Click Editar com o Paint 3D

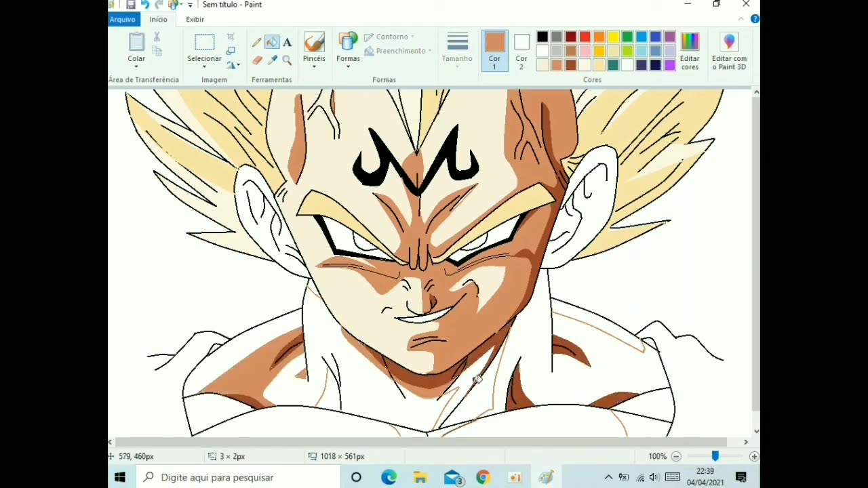tap(729, 51)
